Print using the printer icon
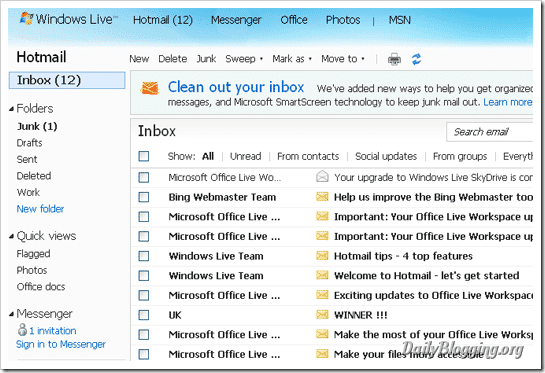The width and height of the screenshot is (545, 373). (x=394, y=59)
